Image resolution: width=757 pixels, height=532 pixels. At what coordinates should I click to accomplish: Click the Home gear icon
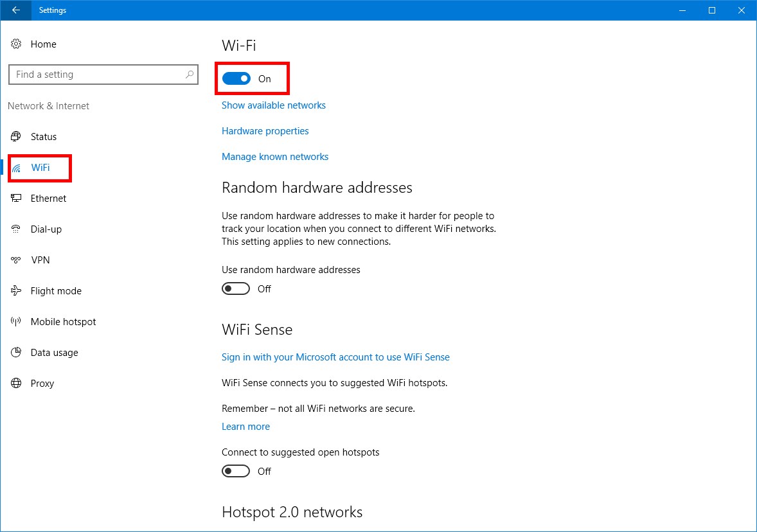pos(15,44)
